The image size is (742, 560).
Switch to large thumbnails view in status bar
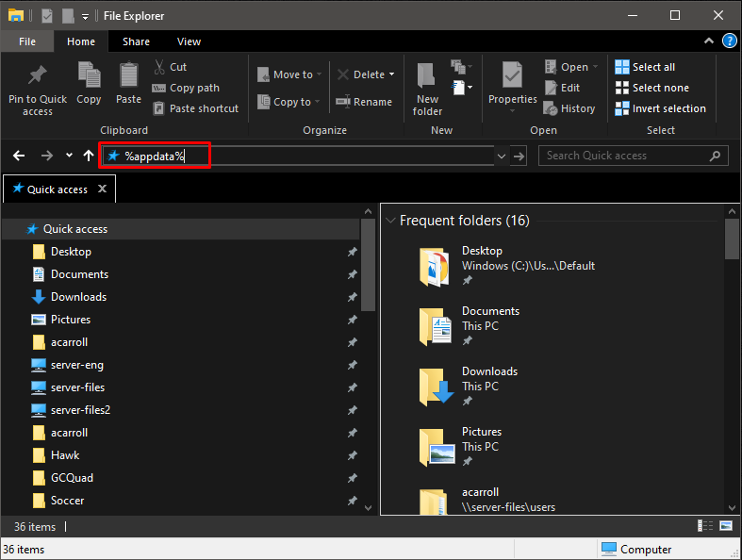[726, 526]
